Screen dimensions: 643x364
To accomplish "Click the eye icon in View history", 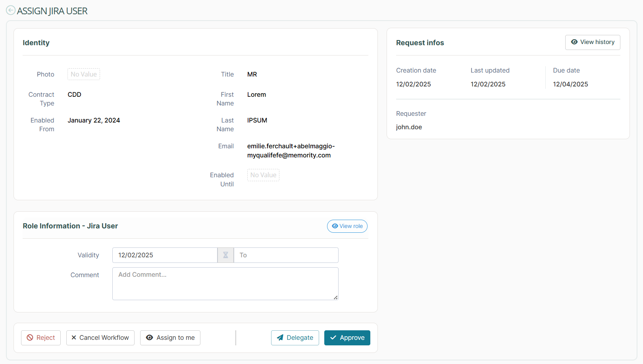I will [574, 42].
